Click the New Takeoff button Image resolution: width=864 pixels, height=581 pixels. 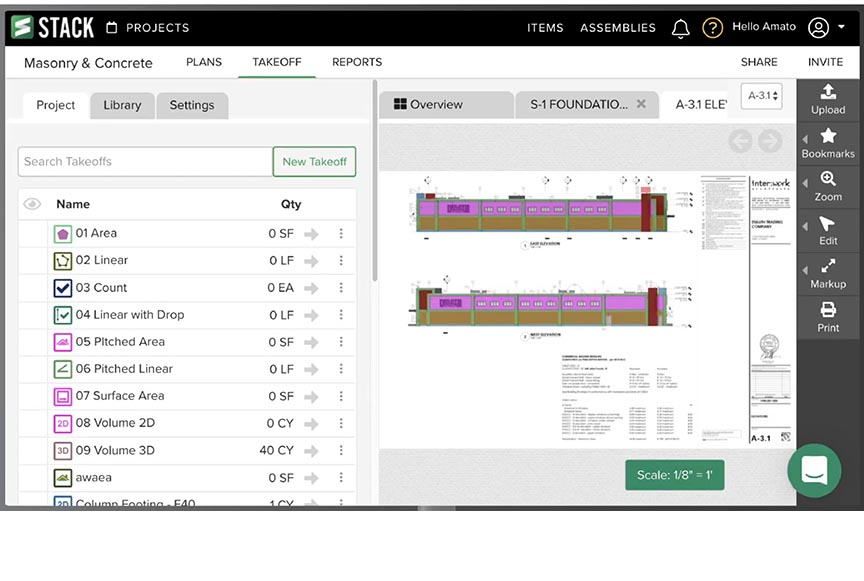coord(314,161)
